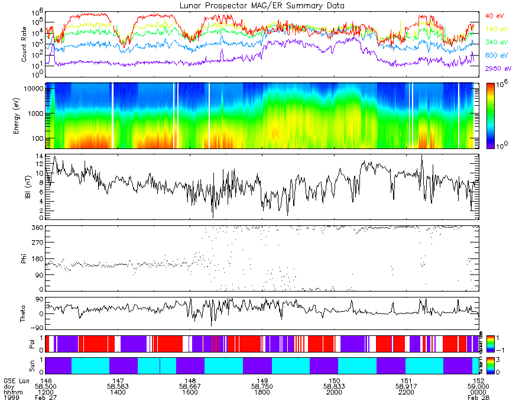Click the 'Phi' axis label

click(24, 258)
